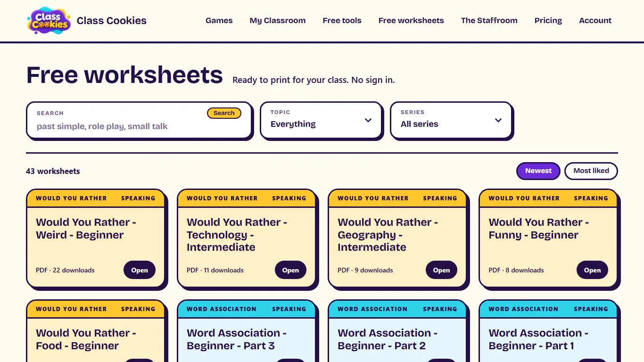The width and height of the screenshot is (644, 362).
Task: Click the Ready to print for your class tagline
Action: coord(314,80)
